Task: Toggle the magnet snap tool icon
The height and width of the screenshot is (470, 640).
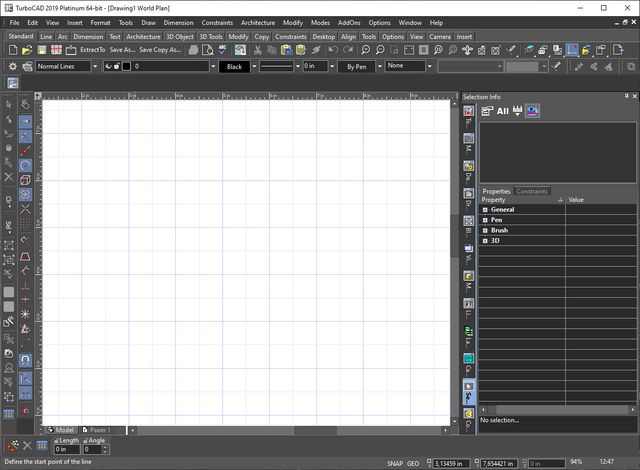Action: click(25, 359)
